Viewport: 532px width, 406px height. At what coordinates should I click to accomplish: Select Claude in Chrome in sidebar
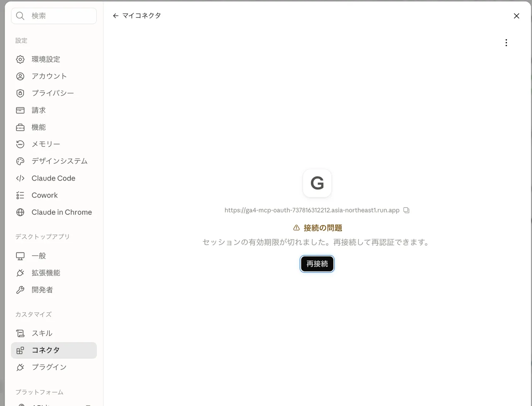click(x=54, y=212)
